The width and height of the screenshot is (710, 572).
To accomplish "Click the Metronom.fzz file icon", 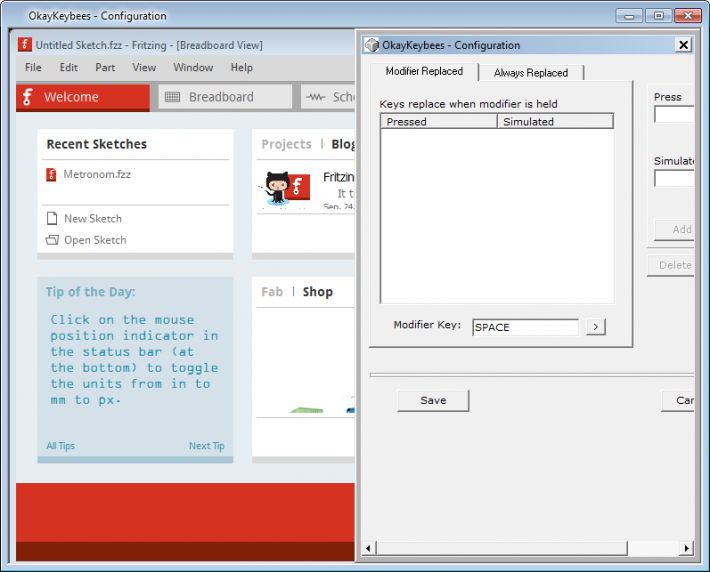I will click(52, 174).
